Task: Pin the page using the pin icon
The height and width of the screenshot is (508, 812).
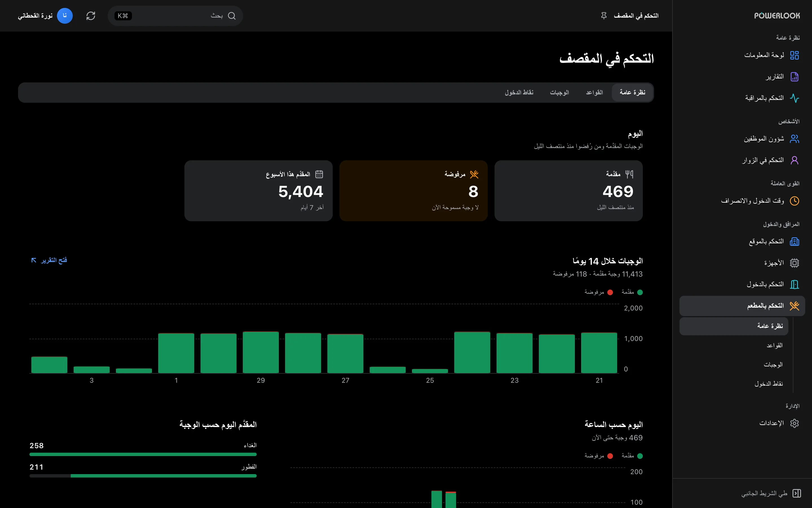Action: click(x=604, y=16)
